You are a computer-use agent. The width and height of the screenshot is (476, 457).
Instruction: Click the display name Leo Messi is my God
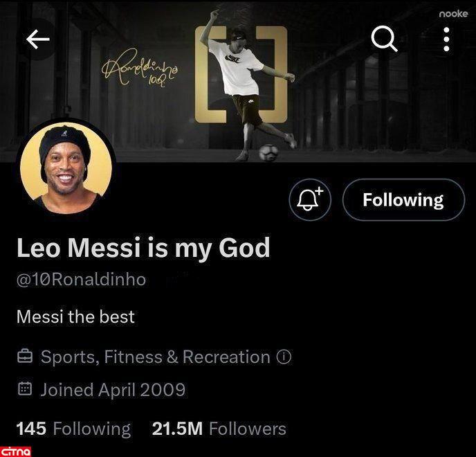point(143,248)
